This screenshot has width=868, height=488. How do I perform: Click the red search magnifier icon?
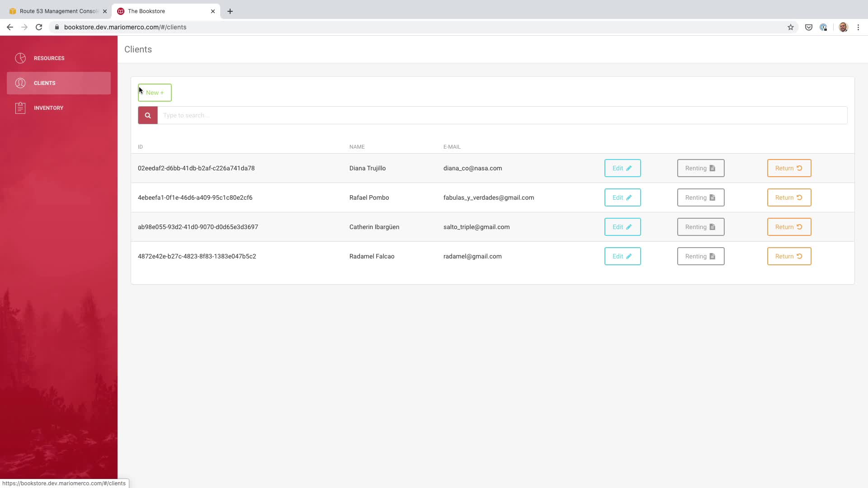pos(147,115)
